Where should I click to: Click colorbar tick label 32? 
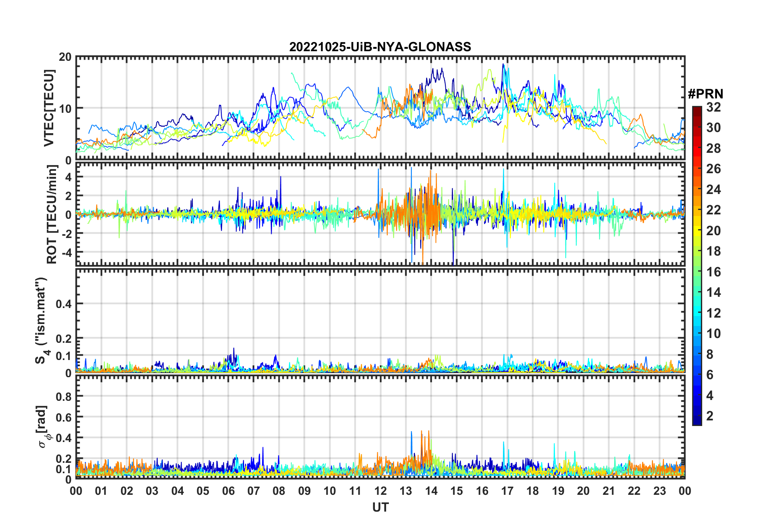click(x=713, y=107)
